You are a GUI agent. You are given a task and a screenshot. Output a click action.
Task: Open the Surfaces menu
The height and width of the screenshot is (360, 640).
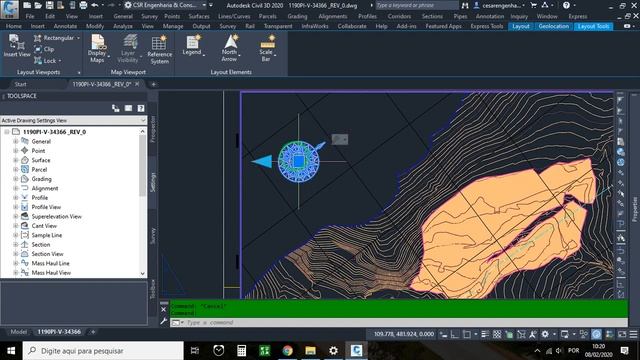(199, 16)
